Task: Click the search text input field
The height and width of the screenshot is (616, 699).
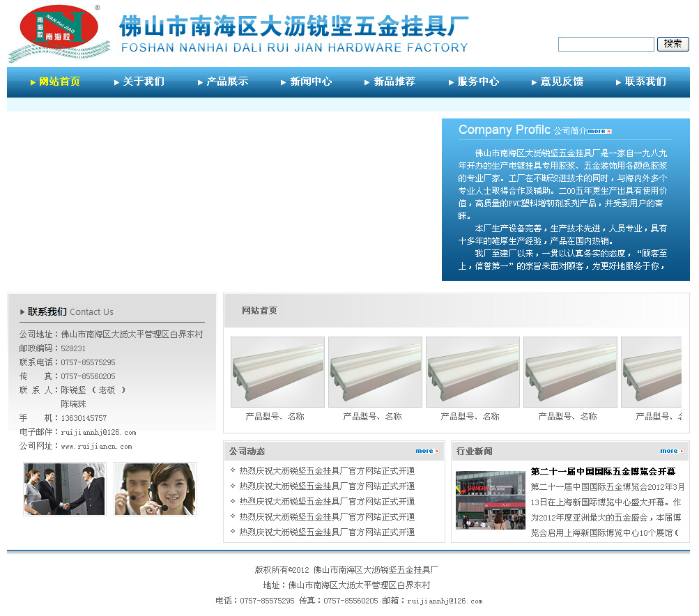Action: 606,45
